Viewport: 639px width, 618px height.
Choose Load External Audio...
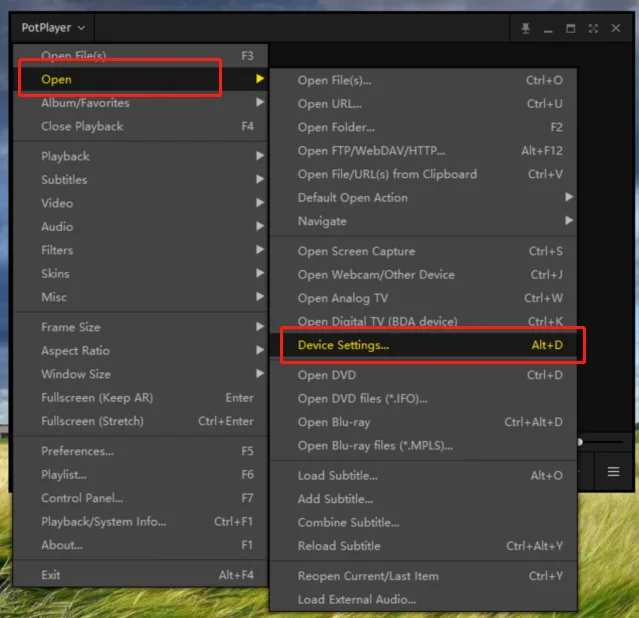423,600
